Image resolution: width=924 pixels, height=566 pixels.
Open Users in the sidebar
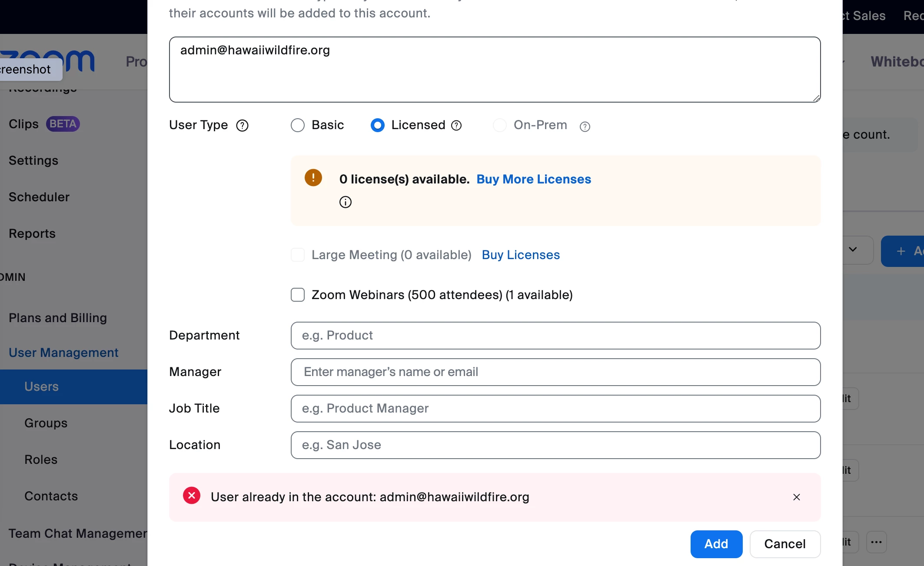pos(41,386)
